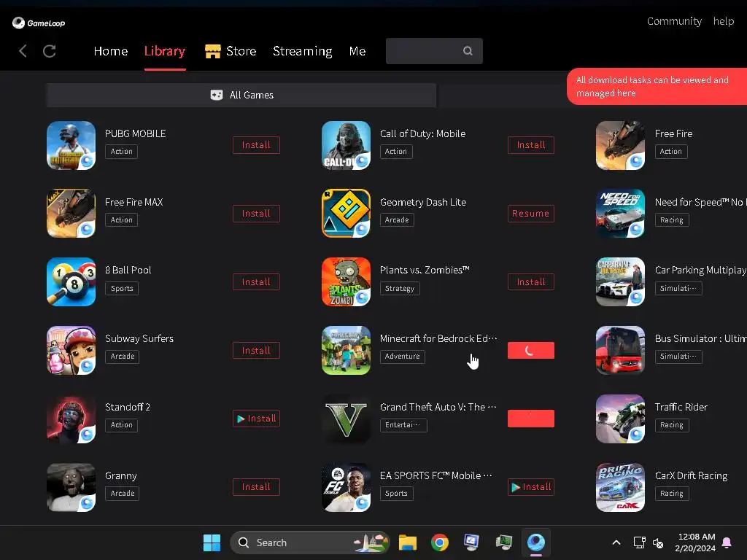Screen dimensions: 747x560
Task: Click the Windows taskbar Search box
Action: [310, 542]
